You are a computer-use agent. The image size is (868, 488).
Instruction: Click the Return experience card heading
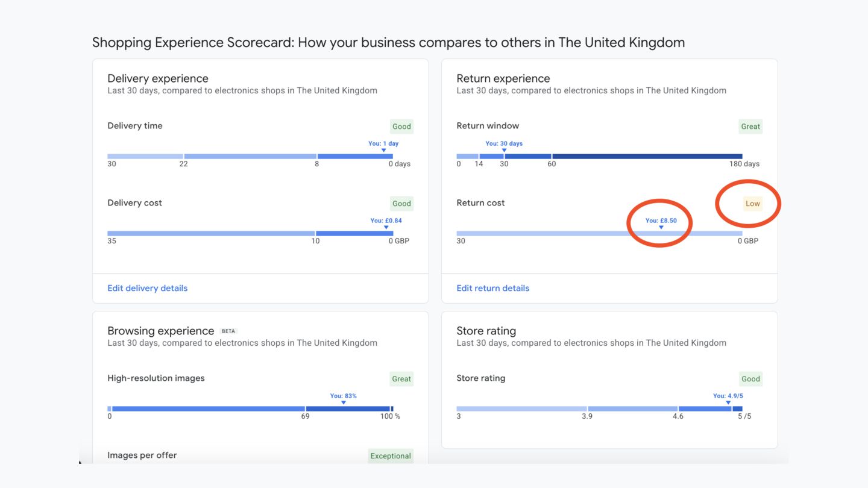(503, 78)
